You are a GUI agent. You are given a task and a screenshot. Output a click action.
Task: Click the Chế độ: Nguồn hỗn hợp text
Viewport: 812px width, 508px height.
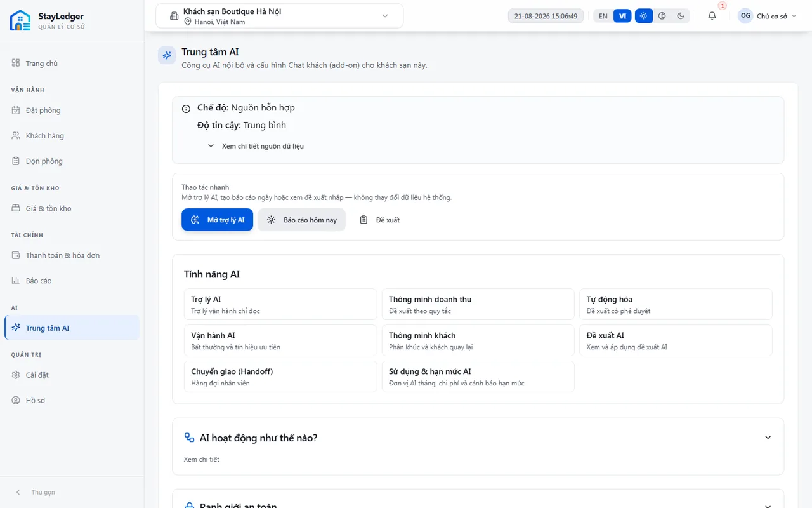pyautogui.click(x=246, y=108)
